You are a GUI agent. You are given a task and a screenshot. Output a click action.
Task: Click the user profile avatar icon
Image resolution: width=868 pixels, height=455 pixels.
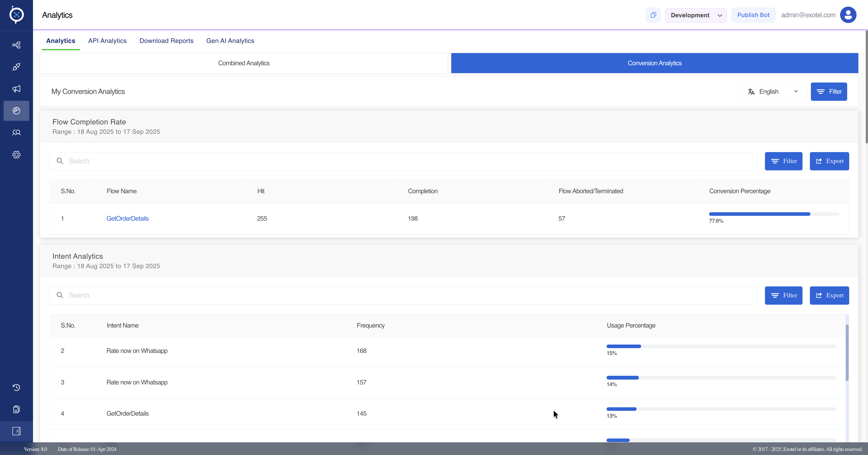pyautogui.click(x=848, y=15)
